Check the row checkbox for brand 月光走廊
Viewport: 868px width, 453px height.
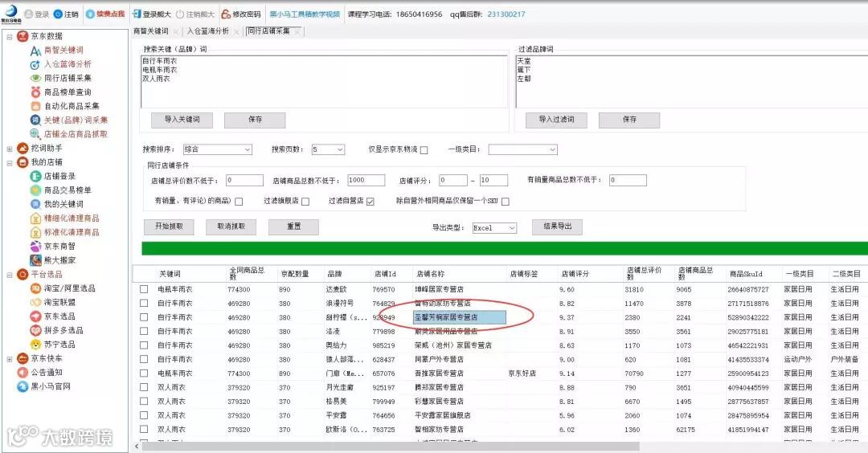(x=144, y=387)
